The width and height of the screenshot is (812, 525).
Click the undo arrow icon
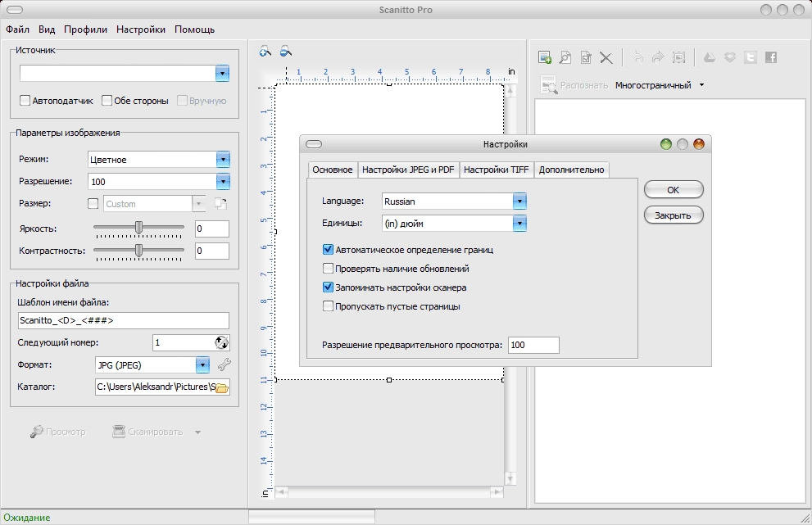tap(637, 57)
